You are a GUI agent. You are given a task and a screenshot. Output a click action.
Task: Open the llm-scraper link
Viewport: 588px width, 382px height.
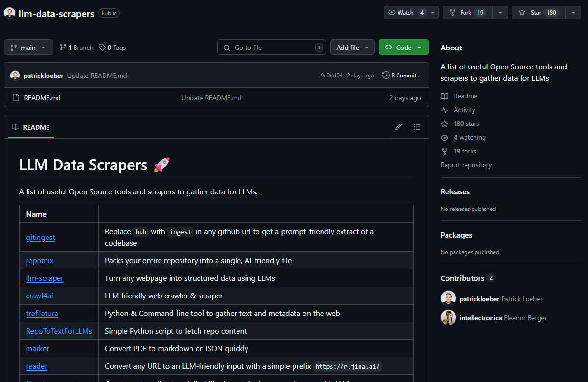45,278
